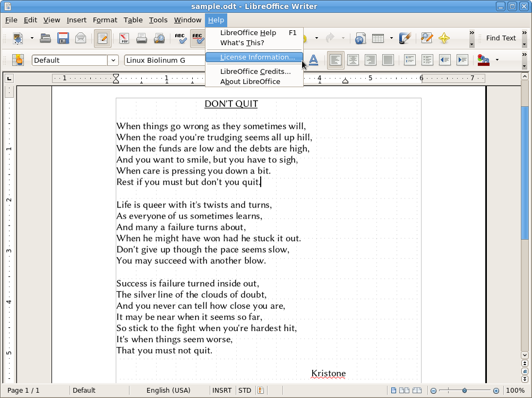Click LibreOffice Help in the Help menu
The height and width of the screenshot is (398, 532).
click(247, 32)
